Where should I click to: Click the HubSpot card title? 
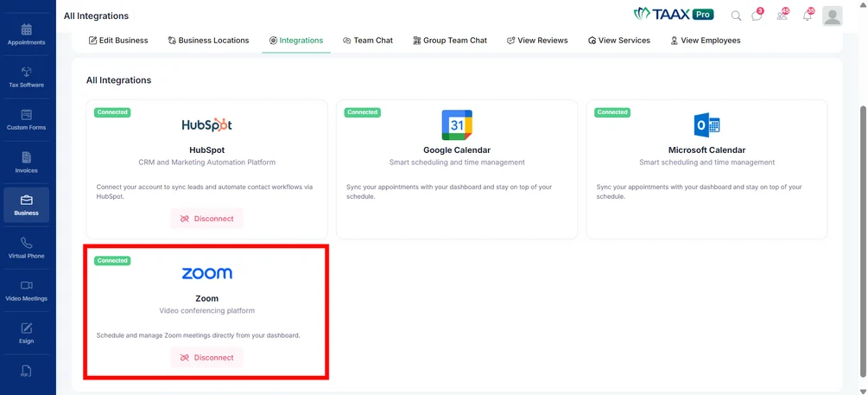206,150
